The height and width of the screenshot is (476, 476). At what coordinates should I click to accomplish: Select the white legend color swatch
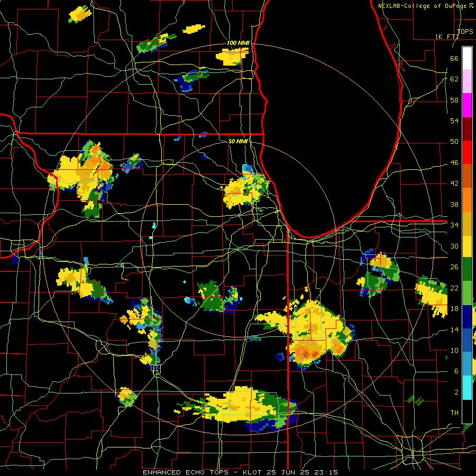tap(467, 58)
